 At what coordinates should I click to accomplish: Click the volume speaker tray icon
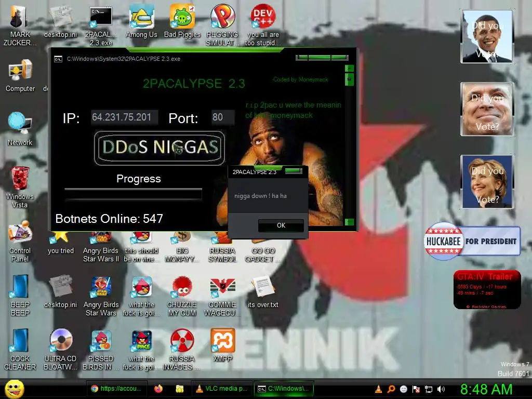point(441,389)
